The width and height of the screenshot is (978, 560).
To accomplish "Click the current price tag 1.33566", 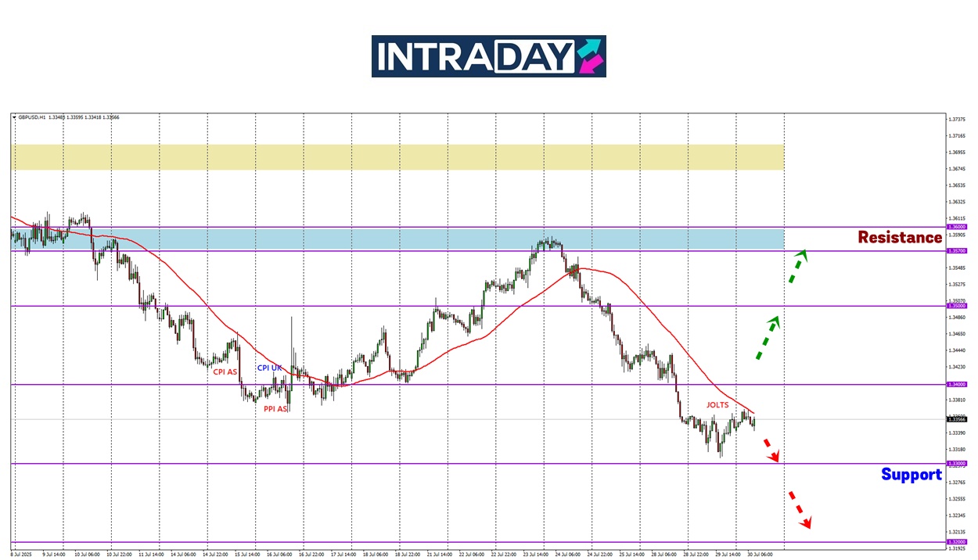I will [x=956, y=419].
